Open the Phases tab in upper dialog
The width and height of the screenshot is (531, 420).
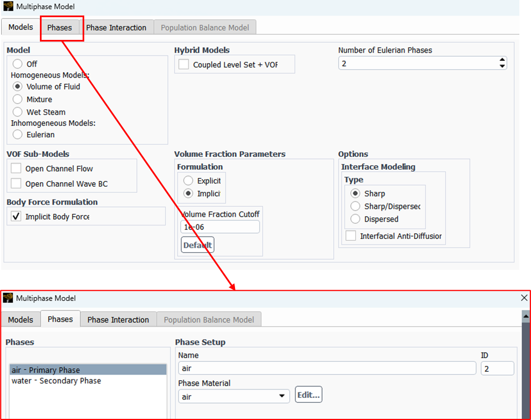pyautogui.click(x=60, y=28)
